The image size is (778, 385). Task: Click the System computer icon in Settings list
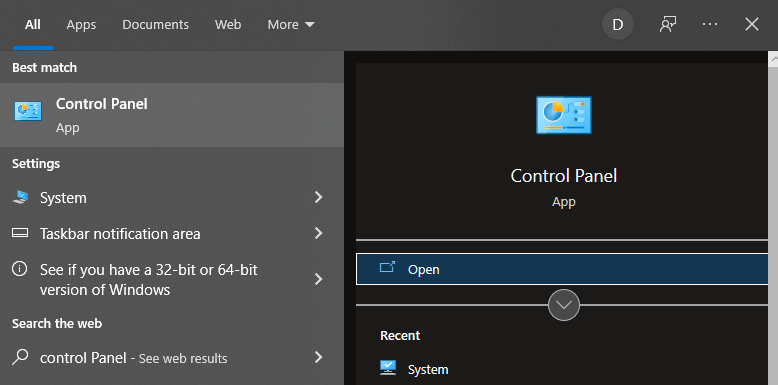pyautogui.click(x=20, y=197)
